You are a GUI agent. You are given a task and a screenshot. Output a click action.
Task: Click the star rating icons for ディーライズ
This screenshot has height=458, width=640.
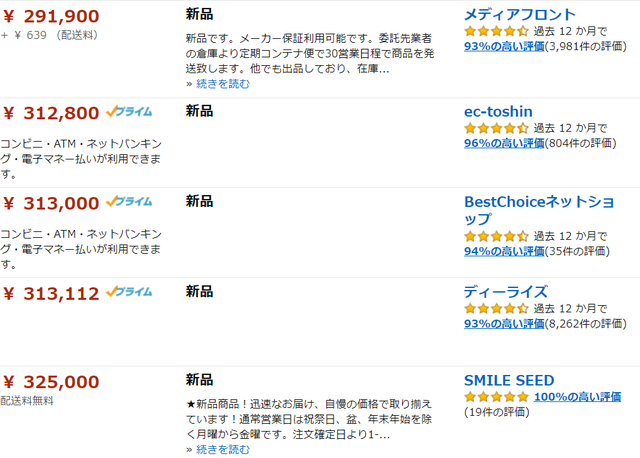point(496,309)
